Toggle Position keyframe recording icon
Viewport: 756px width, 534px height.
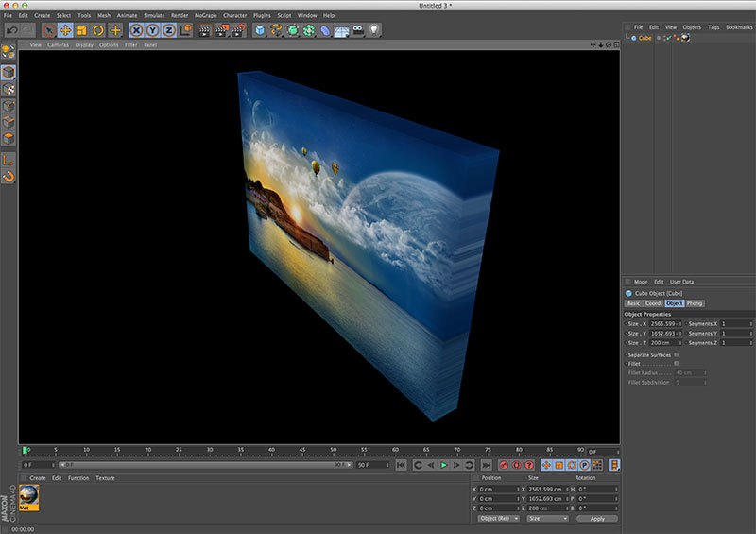pyautogui.click(x=546, y=465)
